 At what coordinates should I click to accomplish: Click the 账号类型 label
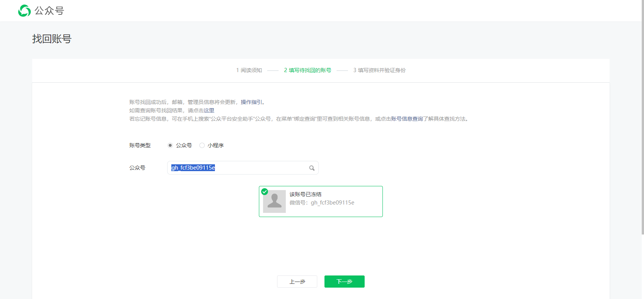pos(140,145)
